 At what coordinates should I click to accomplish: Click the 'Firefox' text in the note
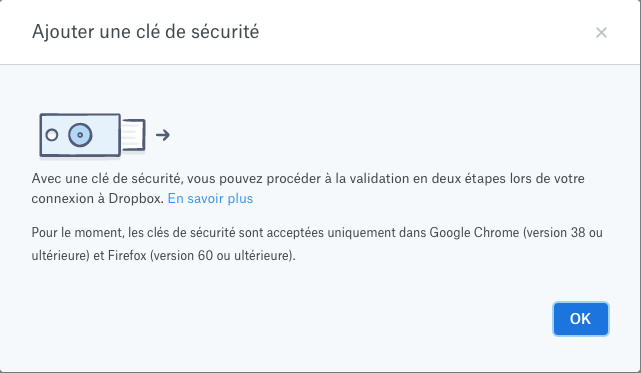point(127,256)
